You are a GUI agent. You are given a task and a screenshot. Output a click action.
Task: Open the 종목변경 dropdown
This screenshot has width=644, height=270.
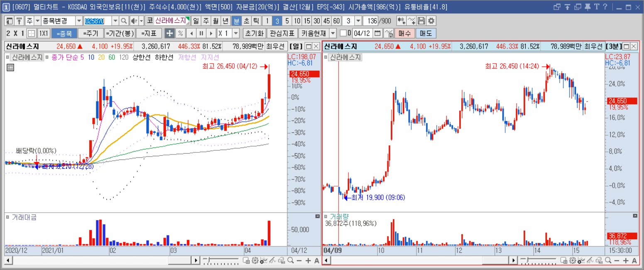click(x=79, y=21)
